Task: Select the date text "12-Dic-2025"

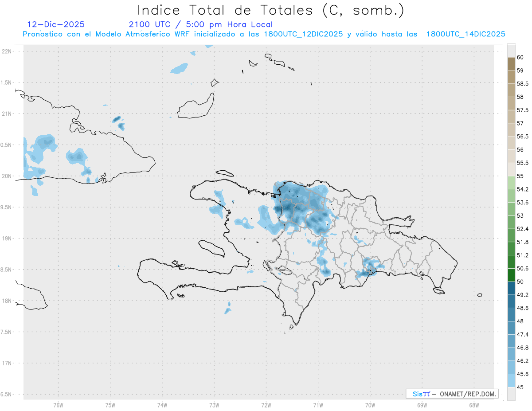Action: 56,24
